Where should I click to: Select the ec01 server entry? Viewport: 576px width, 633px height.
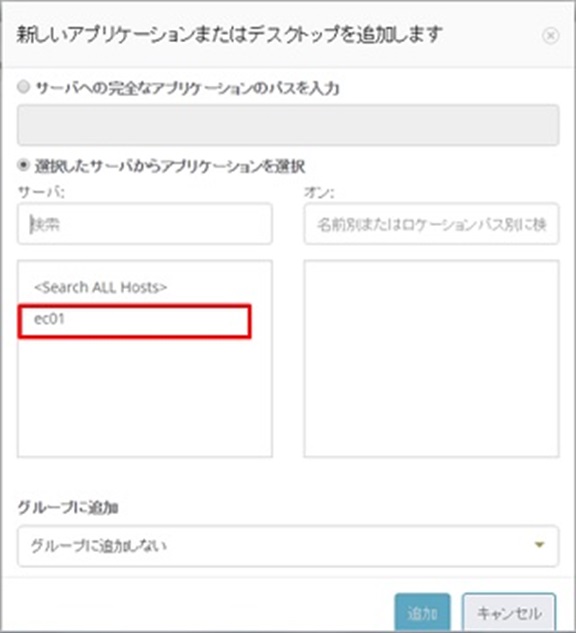tap(134, 321)
